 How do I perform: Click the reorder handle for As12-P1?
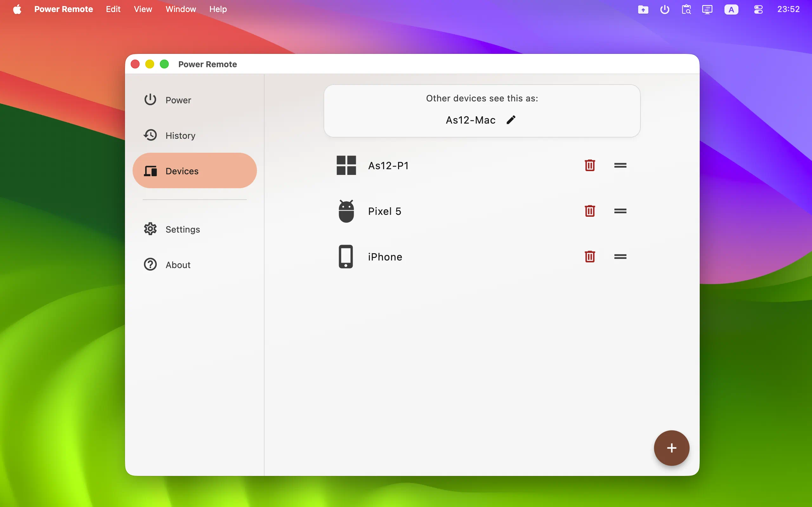[620, 165]
